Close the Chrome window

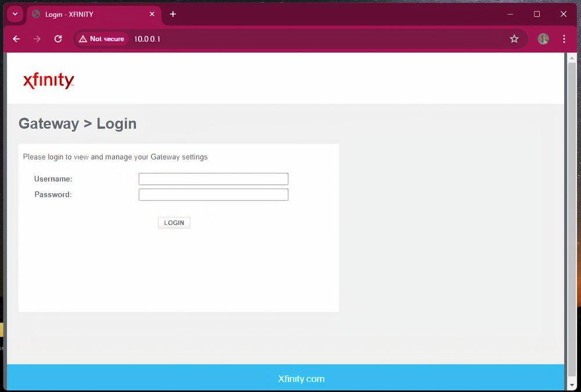click(x=564, y=14)
